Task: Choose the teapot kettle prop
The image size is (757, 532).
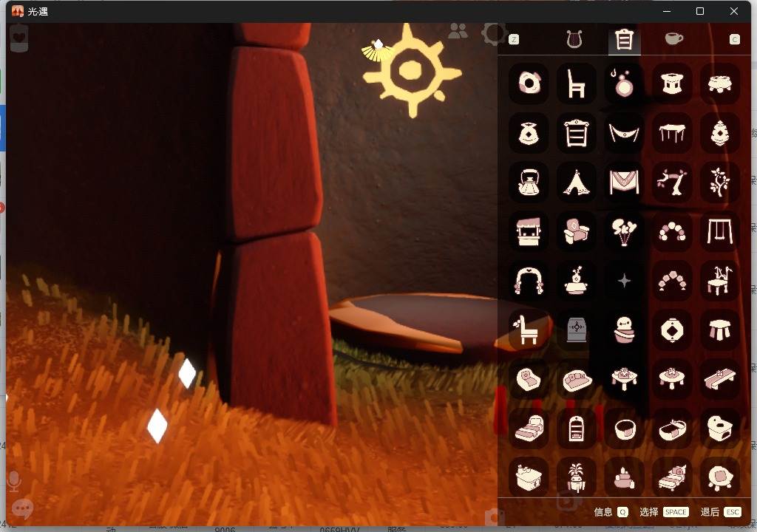Action: point(529,182)
